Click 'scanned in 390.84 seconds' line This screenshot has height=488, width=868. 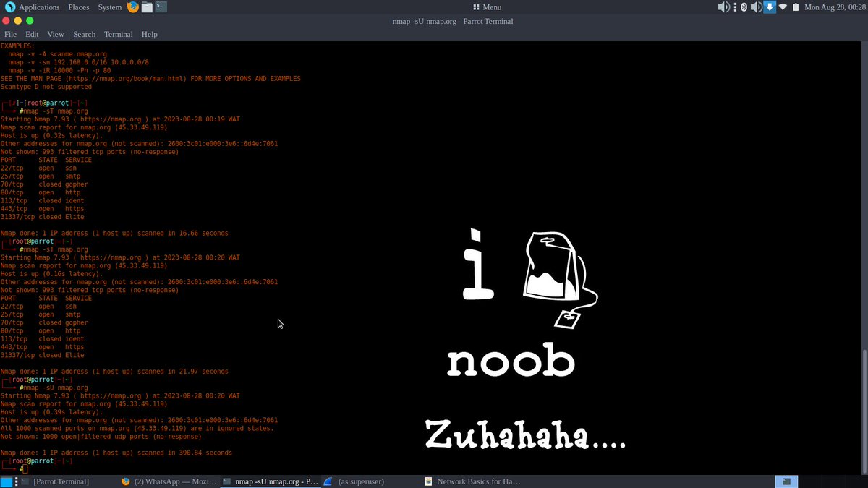tap(116, 453)
